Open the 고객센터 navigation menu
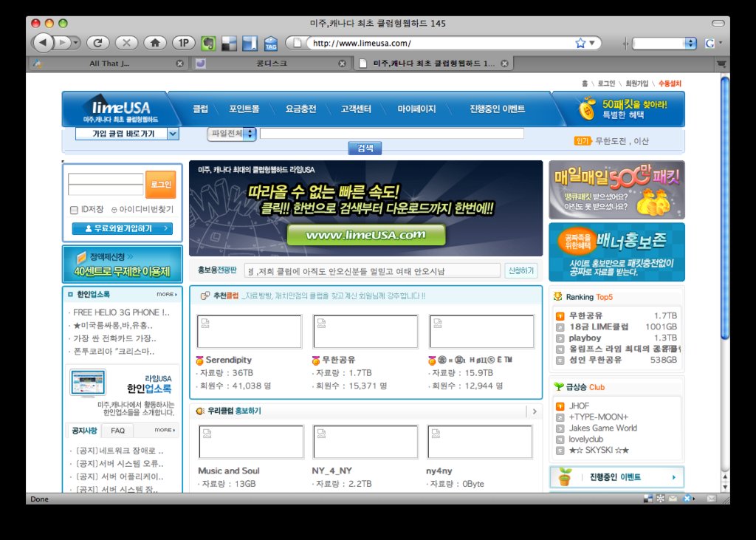756x540 pixels. coord(356,109)
